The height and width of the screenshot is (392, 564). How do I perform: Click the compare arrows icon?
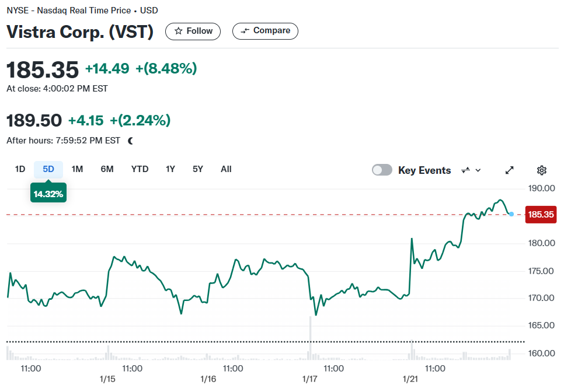(x=245, y=31)
